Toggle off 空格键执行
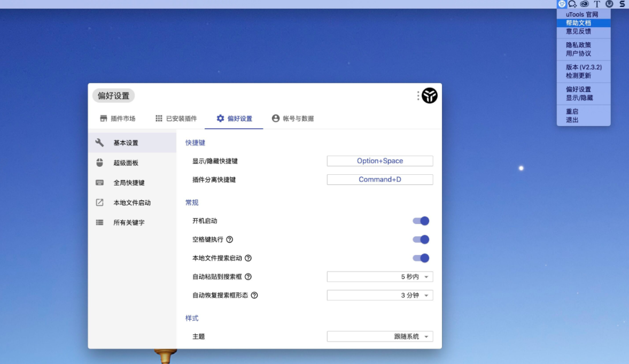The height and width of the screenshot is (364, 629). (x=420, y=239)
